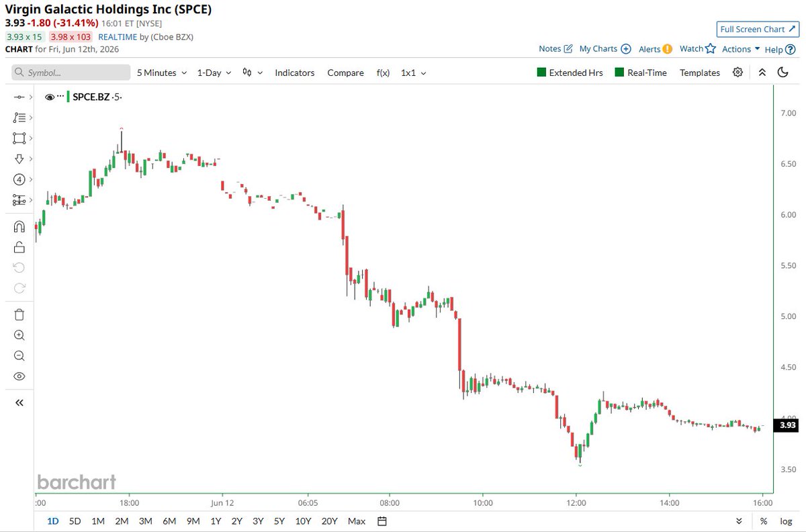Screen dimensions: 806x532
Task: Zoom out with the minus magnifier
Action: 19,356
